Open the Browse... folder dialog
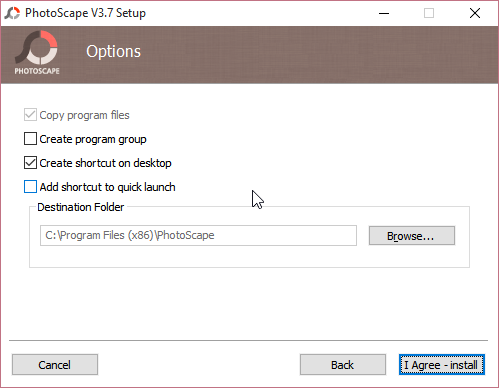This screenshot has width=499, height=388. click(x=412, y=236)
